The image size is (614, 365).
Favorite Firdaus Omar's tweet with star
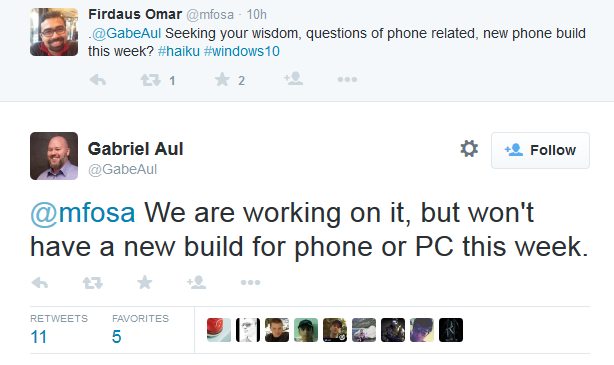pos(222,80)
